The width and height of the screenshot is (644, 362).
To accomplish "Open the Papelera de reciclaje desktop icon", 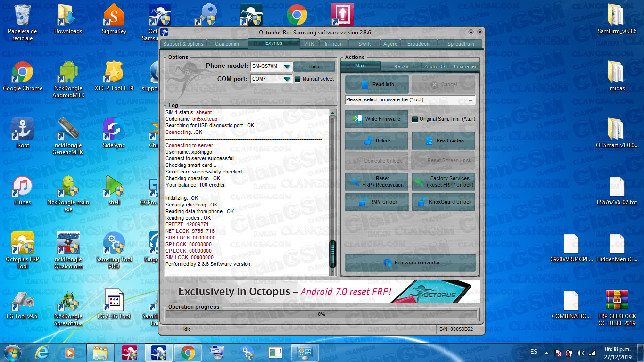I will click(x=23, y=22).
